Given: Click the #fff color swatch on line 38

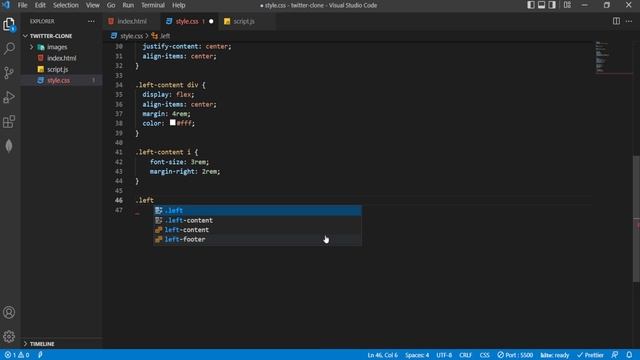Looking at the screenshot, I should coord(173,122).
